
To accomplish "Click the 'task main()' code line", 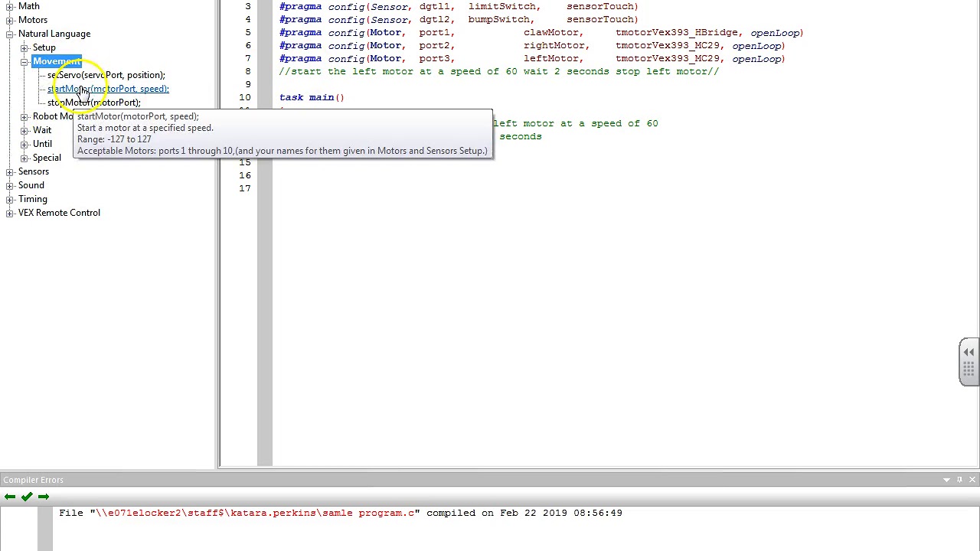I will click(x=312, y=97).
